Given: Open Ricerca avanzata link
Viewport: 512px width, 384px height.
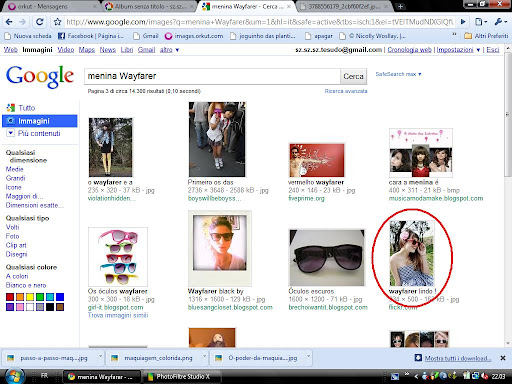Looking at the screenshot, I should pyautogui.click(x=346, y=91).
